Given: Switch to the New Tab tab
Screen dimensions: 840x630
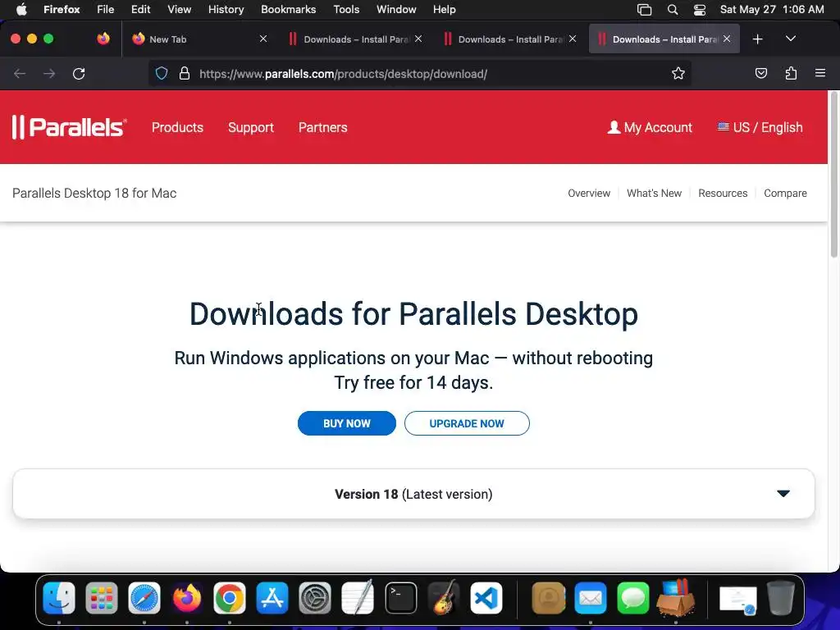Looking at the screenshot, I should pos(199,39).
